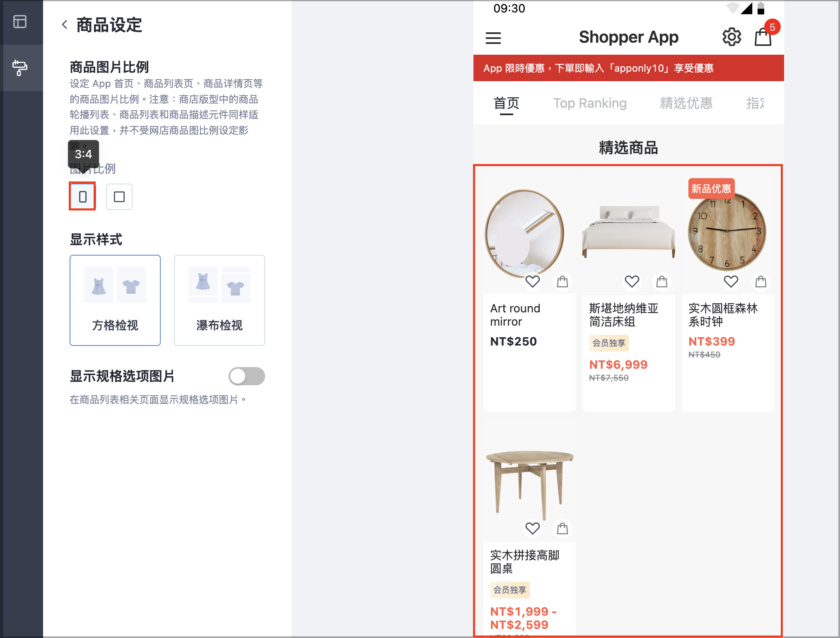
Task: Click the NT$6,999 price
Action: pos(618,365)
